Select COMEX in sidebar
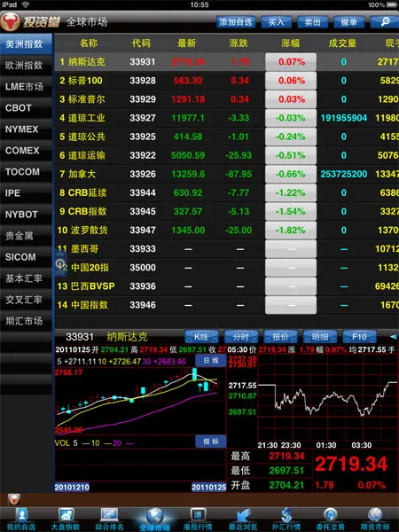This screenshot has height=532, width=399. pos(26,151)
